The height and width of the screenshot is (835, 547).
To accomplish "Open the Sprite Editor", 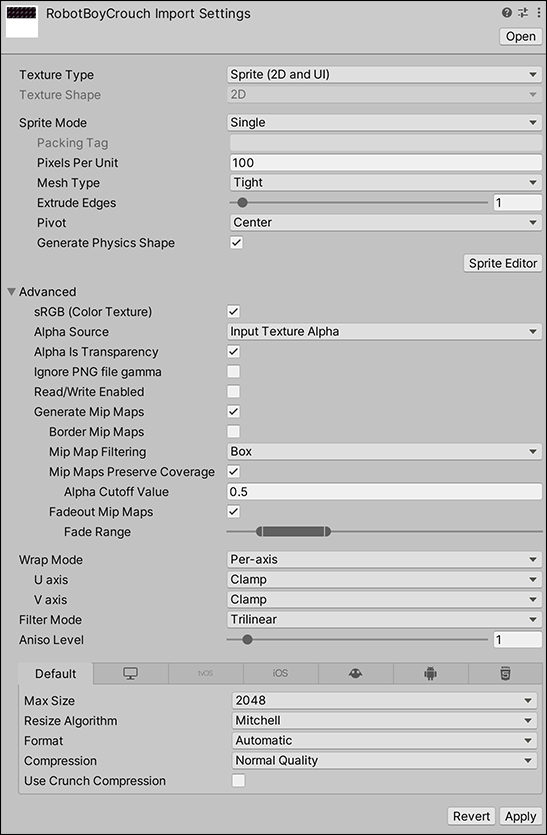I will [x=503, y=263].
